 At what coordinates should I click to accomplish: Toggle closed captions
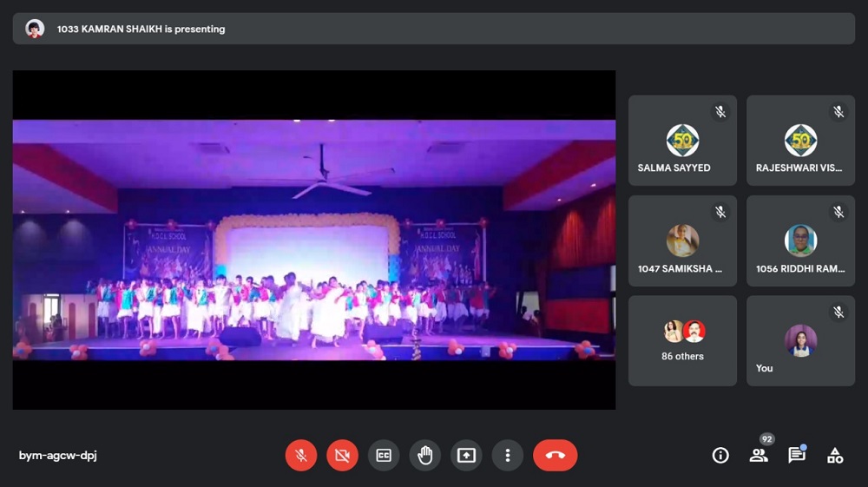pos(384,455)
